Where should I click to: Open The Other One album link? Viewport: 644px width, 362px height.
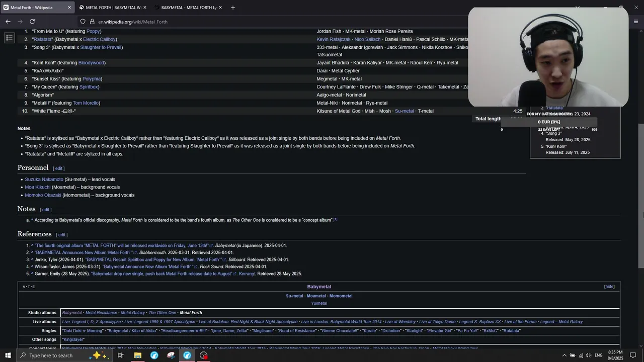click(162, 313)
